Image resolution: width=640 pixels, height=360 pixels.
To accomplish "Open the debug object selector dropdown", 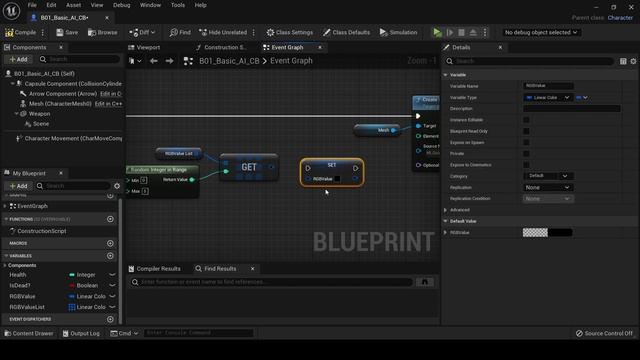I will click(541, 32).
